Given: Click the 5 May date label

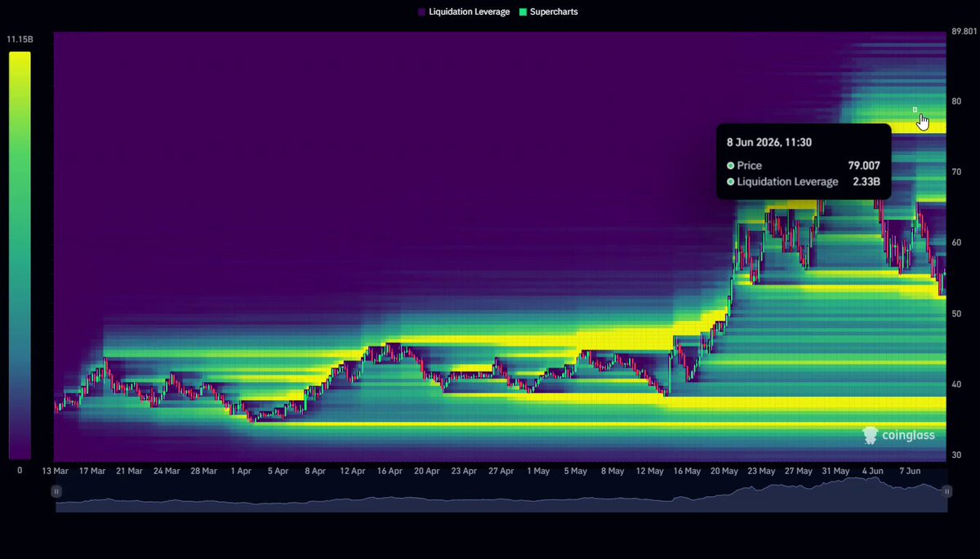Looking at the screenshot, I should tap(575, 471).
